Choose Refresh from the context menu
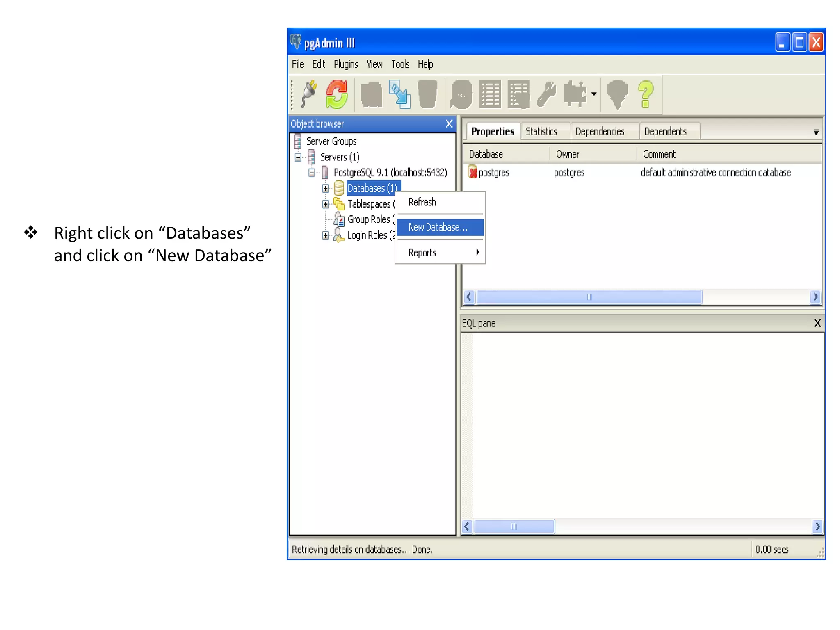This screenshot has height=630, width=840. [441, 202]
